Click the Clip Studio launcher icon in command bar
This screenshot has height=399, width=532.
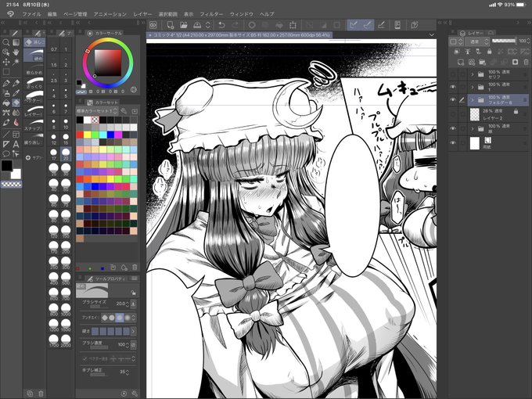153,25
